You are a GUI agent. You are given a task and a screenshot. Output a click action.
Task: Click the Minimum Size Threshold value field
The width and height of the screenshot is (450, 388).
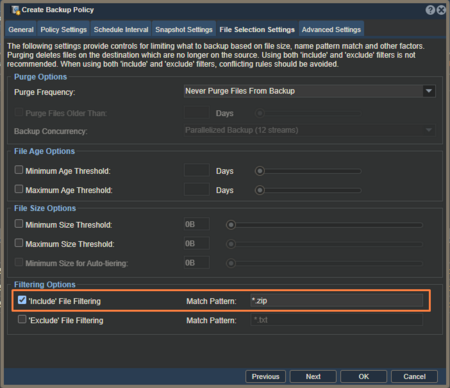(197, 224)
